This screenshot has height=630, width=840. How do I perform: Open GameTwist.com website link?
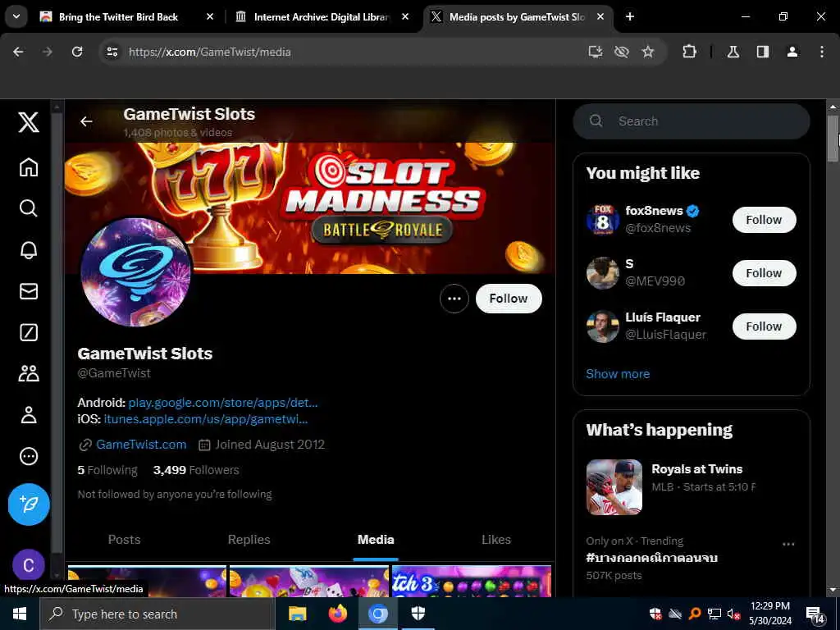(x=141, y=445)
